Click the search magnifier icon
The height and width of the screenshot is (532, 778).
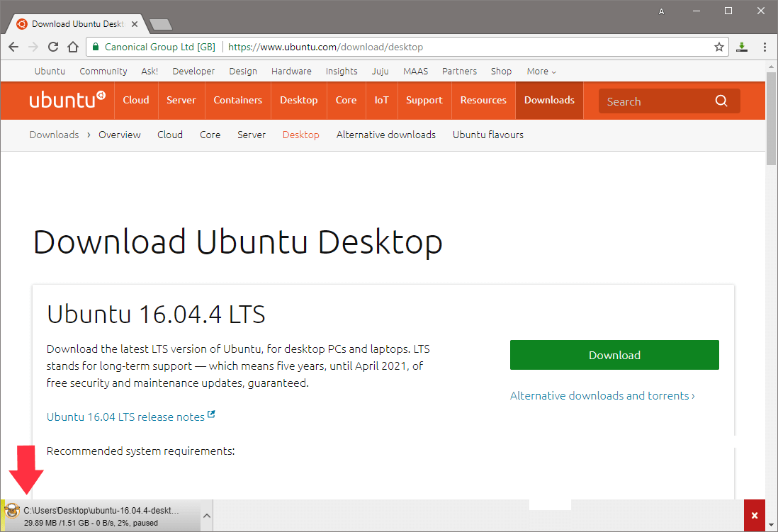[721, 101]
